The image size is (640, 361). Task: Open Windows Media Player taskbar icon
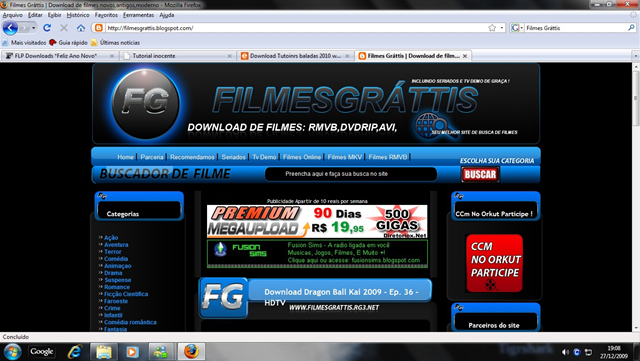pyautogui.click(x=132, y=352)
